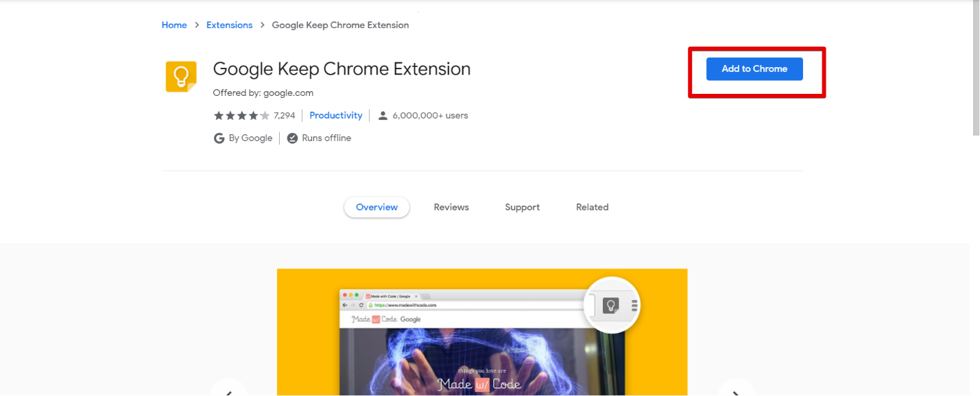
Task: Go to Home breadcrumb link
Action: (174, 25)
